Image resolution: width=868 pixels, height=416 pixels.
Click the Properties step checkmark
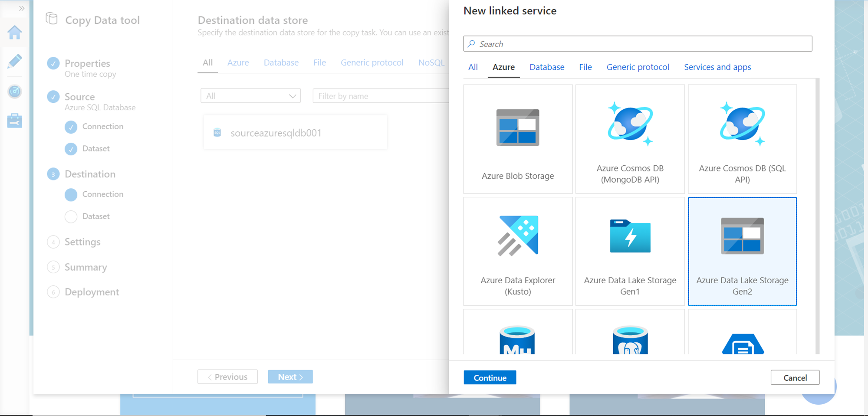pyautogui.click(x=53, y=63)
